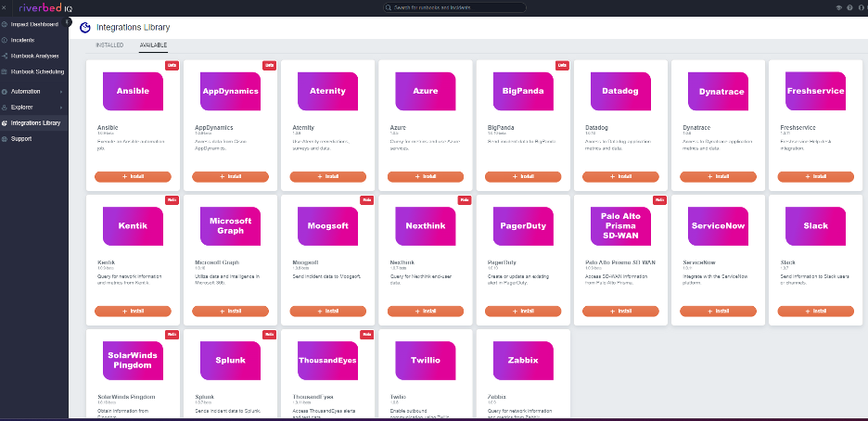Viewport: 868px width, 421px height.
Task: Click the 'Freshservice' card name text
Action: pos(798,128)
